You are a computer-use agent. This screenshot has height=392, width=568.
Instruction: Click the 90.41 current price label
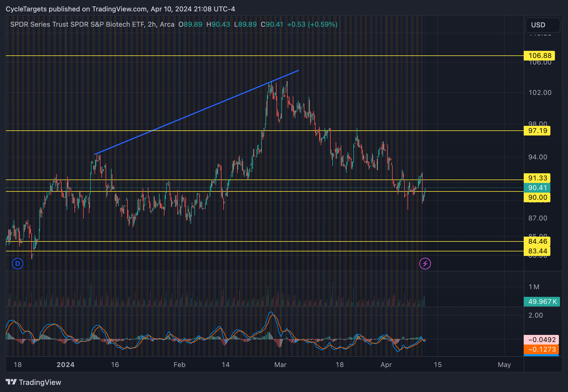[537, 188]
